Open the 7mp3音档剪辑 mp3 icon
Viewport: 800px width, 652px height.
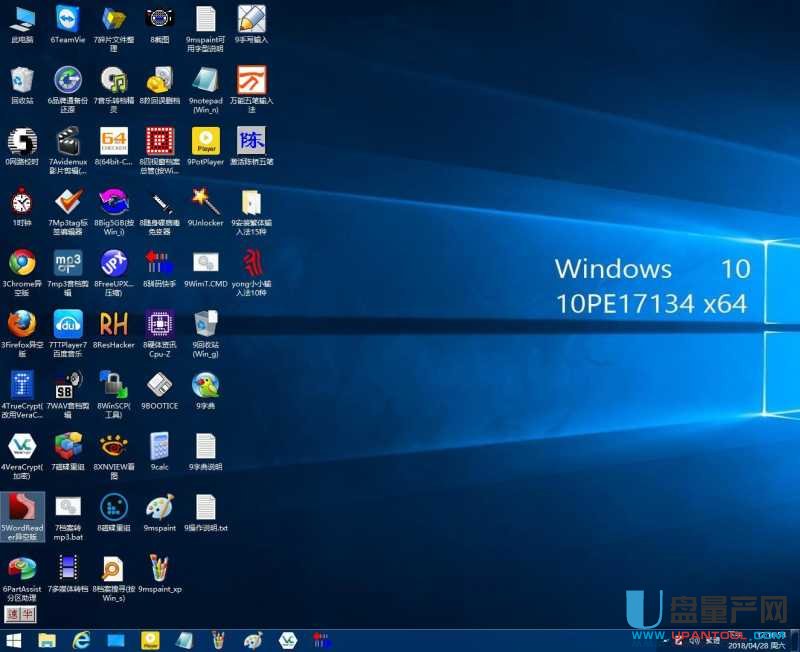pos(68,272)
